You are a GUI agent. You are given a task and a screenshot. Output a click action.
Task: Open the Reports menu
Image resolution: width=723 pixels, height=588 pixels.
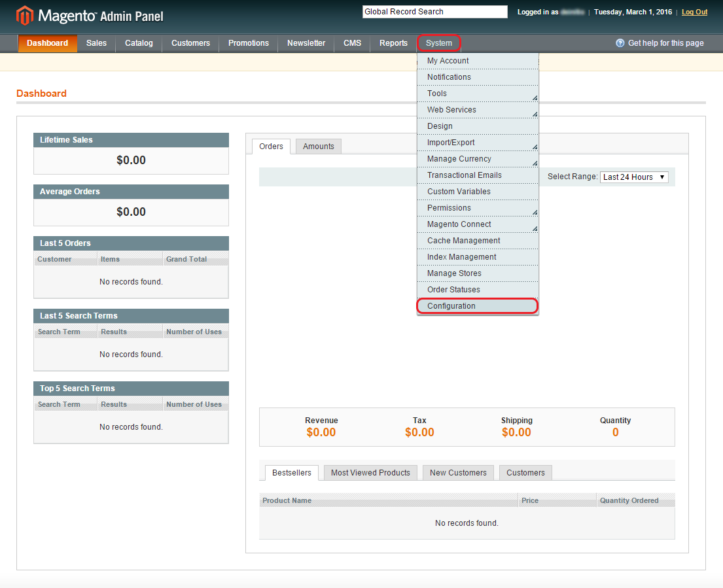[393, 43]
